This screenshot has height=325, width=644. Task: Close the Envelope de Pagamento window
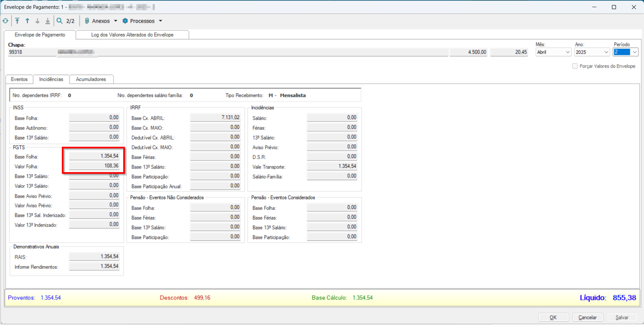[634, 7]
